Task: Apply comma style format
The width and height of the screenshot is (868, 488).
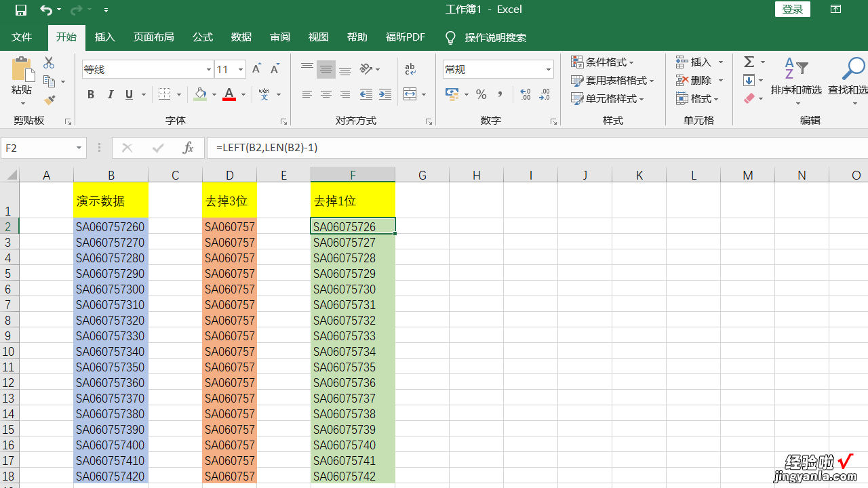Action: coord(500,94)
